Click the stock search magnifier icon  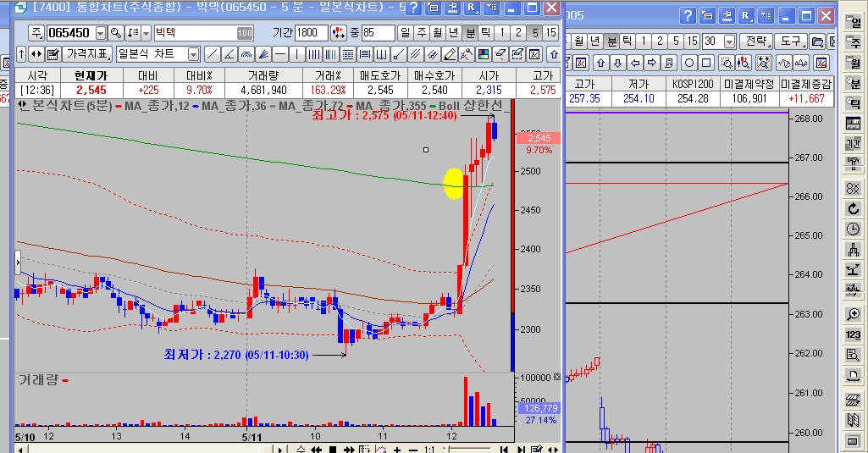[x=116, y=33]
